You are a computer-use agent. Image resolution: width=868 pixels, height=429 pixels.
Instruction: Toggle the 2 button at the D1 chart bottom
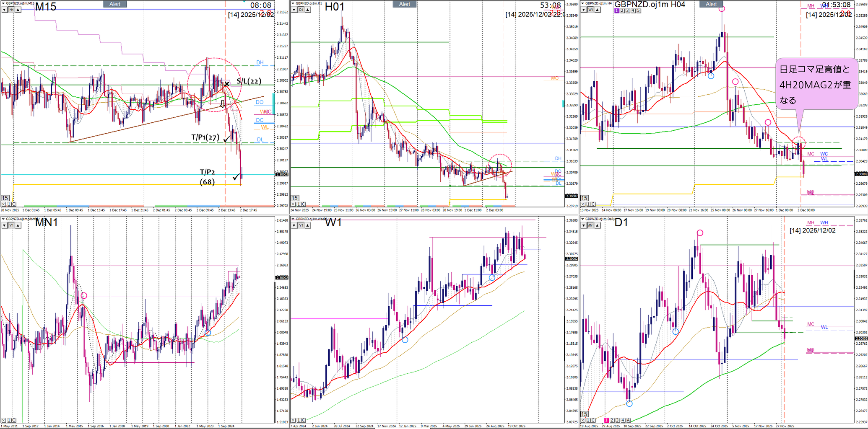click(612, 420)
